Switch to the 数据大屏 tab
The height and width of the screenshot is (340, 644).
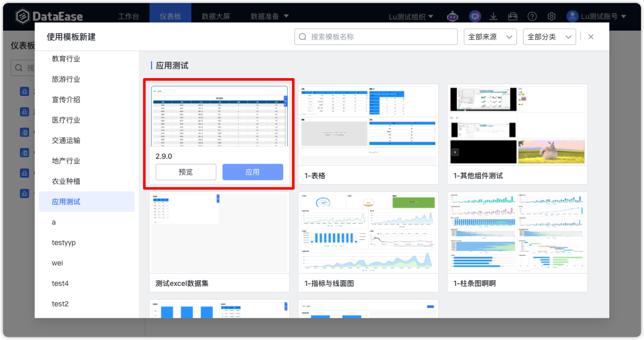[x=214, y=16]
